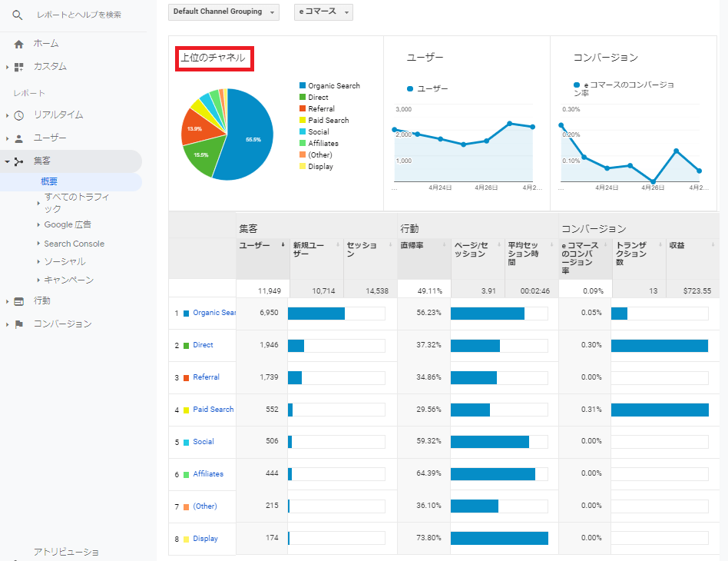Click Affiliates legend entry in pie chart
This screenshot has width=728, height=561.
click(319, 143)
